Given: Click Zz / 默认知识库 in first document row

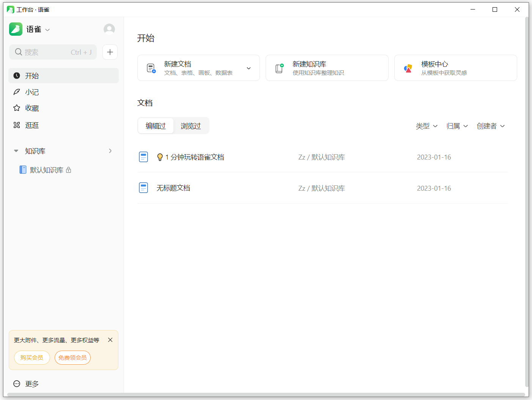Looking at the screenshot, I should point(322,157).
